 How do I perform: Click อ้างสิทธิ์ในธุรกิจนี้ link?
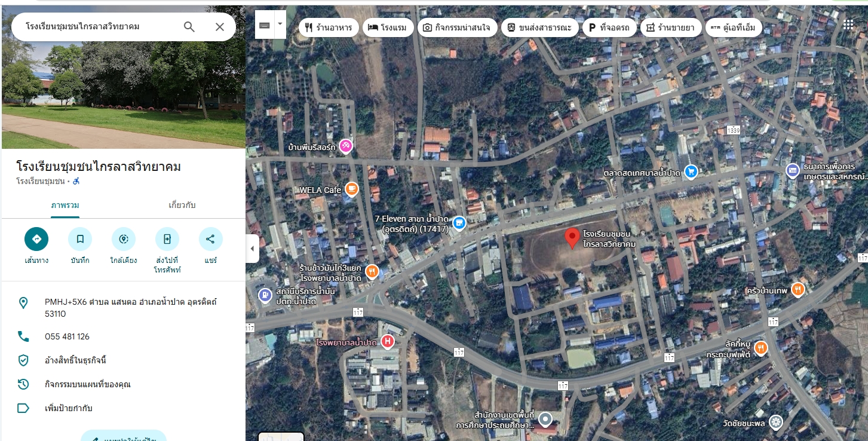pyautogui.click(x=75, y=360)
